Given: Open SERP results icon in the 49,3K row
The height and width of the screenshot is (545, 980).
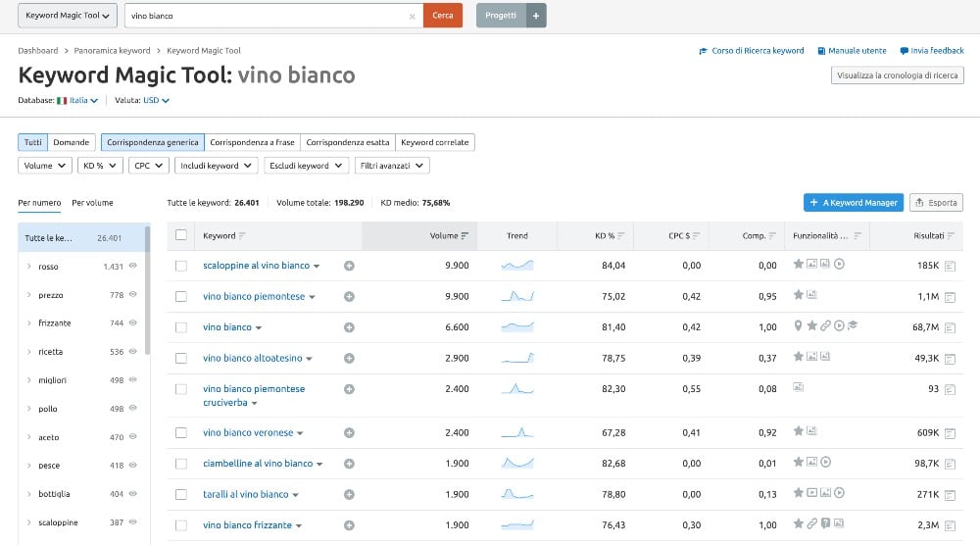Looking at the screenshot, I should [950, 359].
